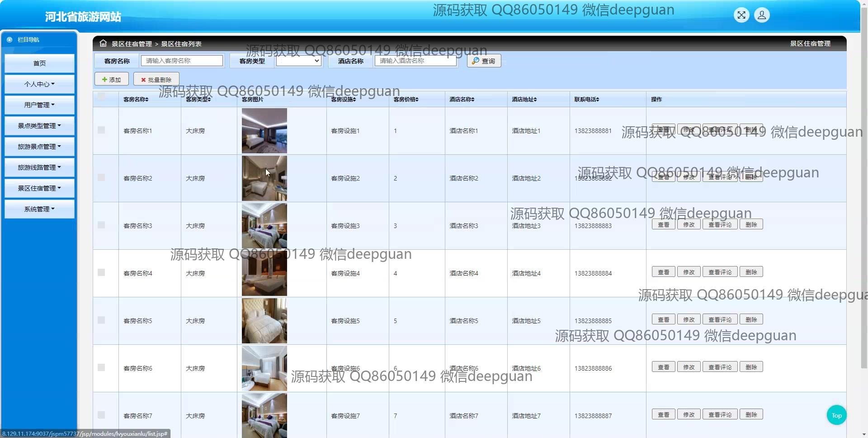Click the 查询 search button
Image resolution: width=868 pixels, height=438 pixels.
tap(484, 61)
